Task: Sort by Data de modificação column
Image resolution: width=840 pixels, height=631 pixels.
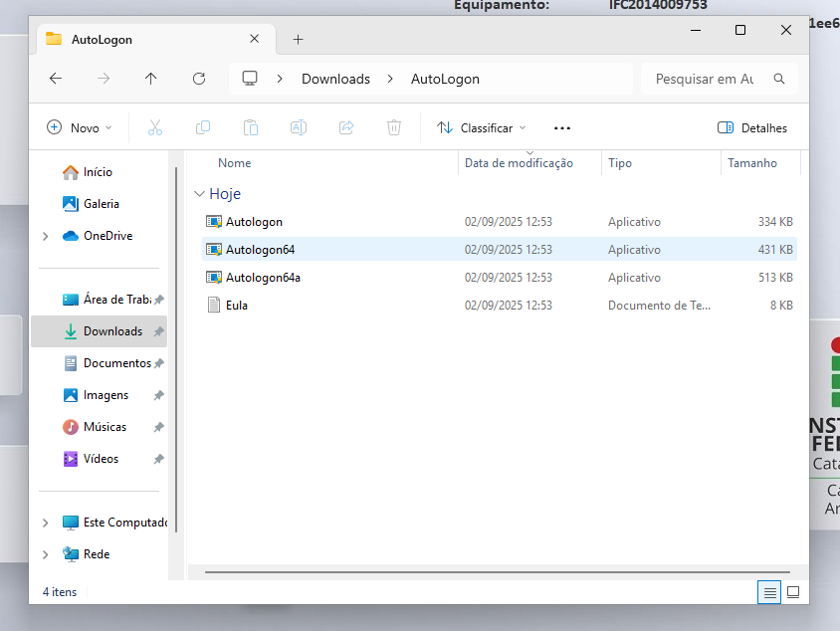Action: click(x=529, y=163)
